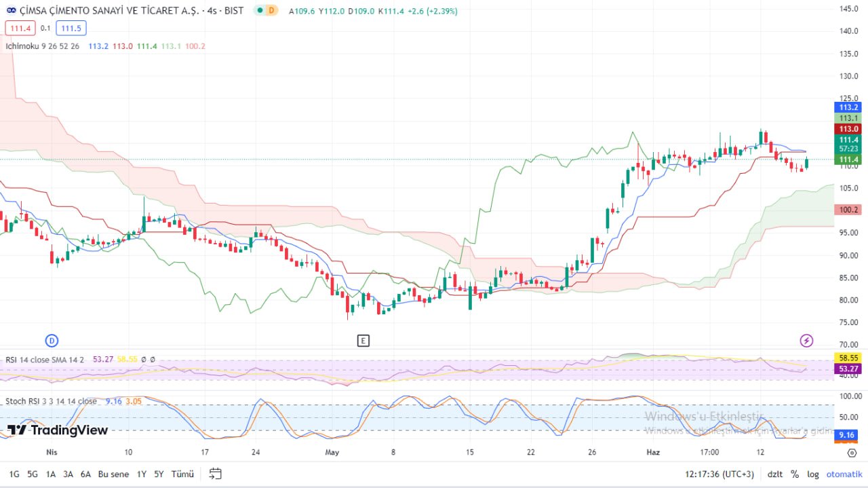
Task: Click the Nis label on time axis
Action: 52,451
